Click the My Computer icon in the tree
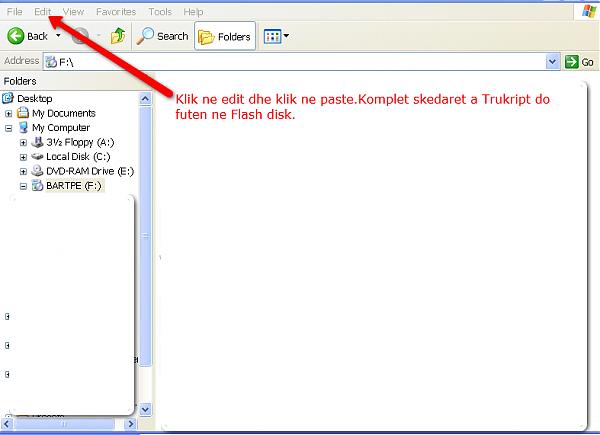Screen dimensions: 600x435 pos(24,127)
